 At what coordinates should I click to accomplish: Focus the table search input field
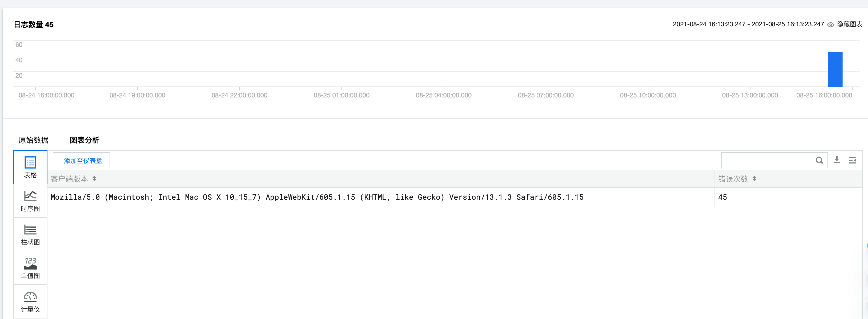click(x=767, y=160)
